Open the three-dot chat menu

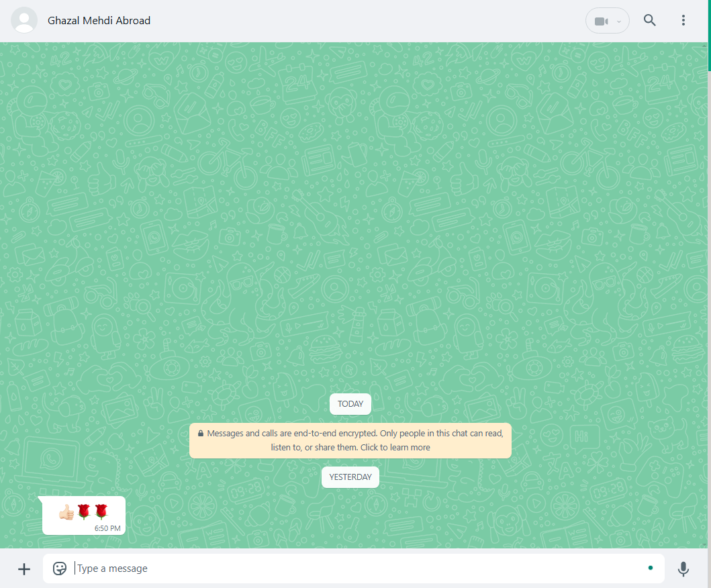[683, 20]
